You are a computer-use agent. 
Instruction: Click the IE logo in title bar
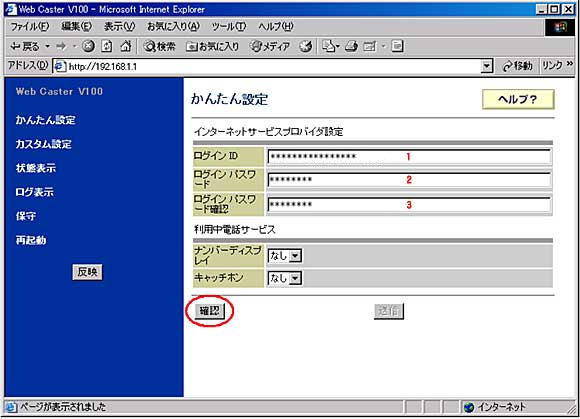pos(11,9)
